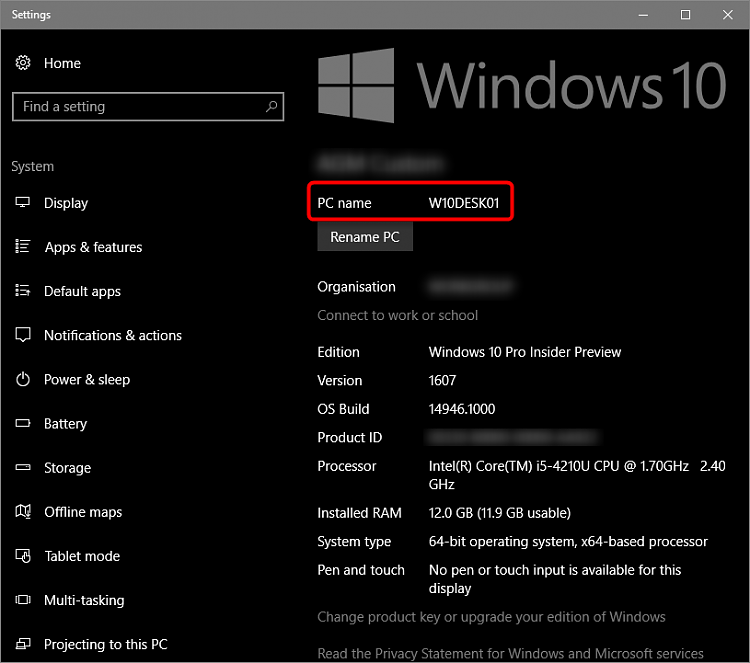The image size is (750, 663).
Task: Click the Power & sleep icon
Action: (x=22, y=379)
